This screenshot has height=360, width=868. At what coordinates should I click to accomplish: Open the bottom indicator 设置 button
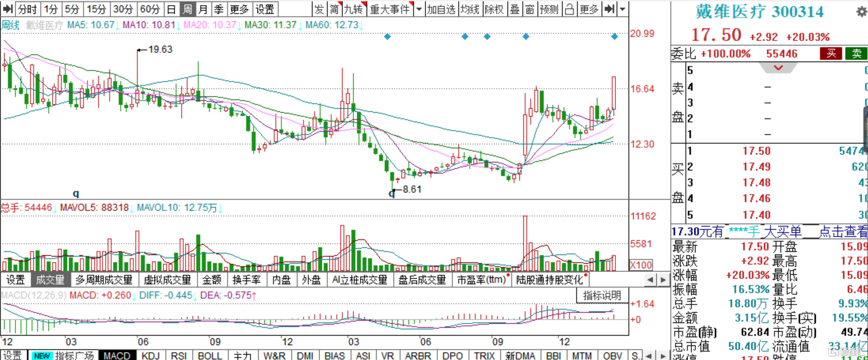pos(13,355)
